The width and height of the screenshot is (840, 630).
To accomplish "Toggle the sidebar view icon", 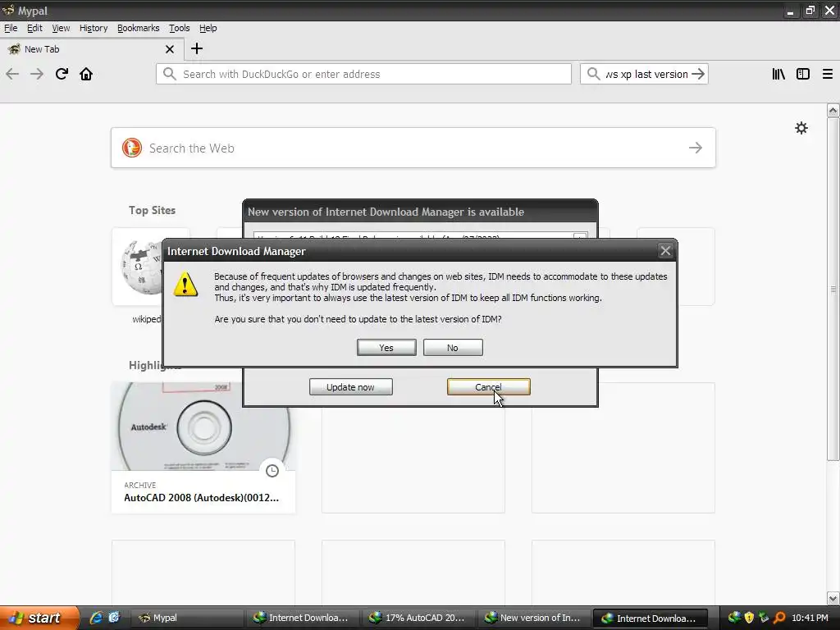I will pos(803,74).
